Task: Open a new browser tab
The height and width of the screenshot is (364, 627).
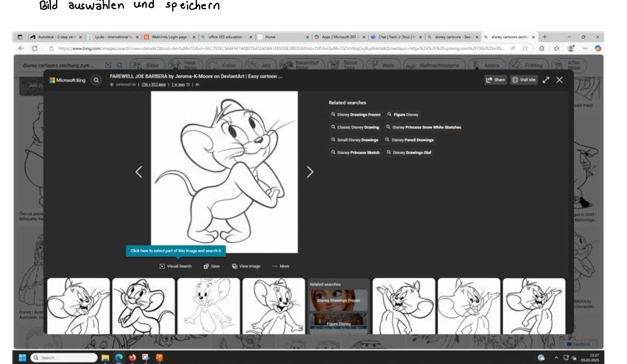Action: (x=544, y=37)
